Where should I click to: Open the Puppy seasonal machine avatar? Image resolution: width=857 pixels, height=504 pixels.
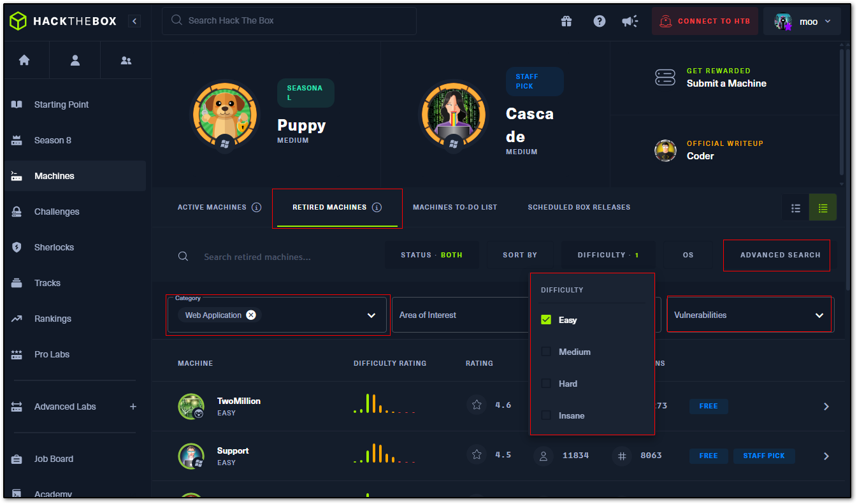(x=225, y=115)
